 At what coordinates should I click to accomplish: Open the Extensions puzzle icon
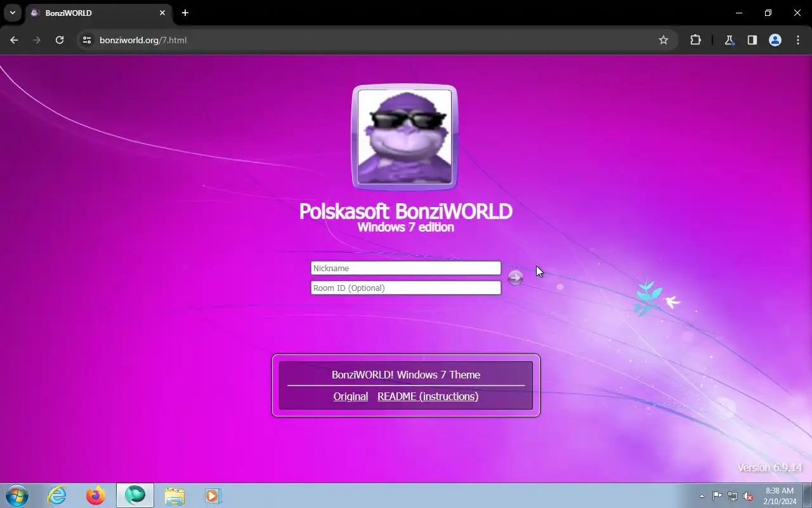point(695,40)
